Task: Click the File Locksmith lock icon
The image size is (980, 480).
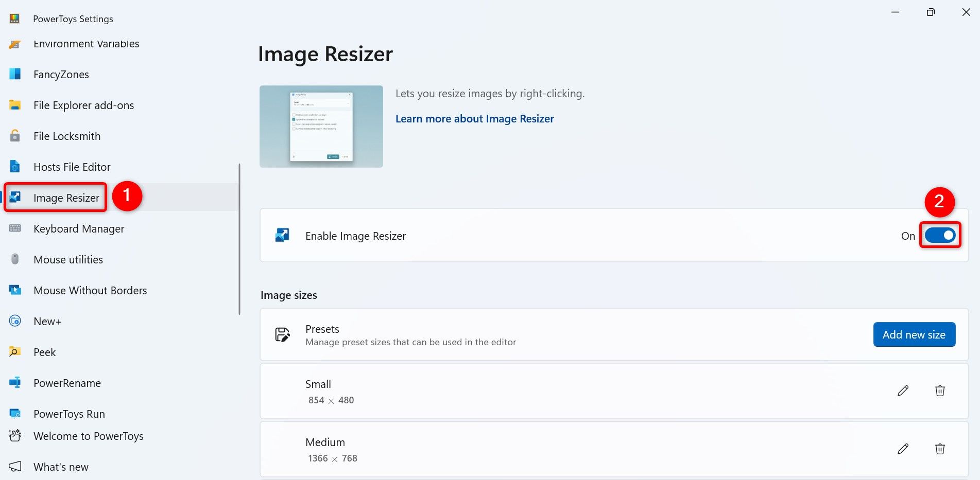Action: click(15, 136)
